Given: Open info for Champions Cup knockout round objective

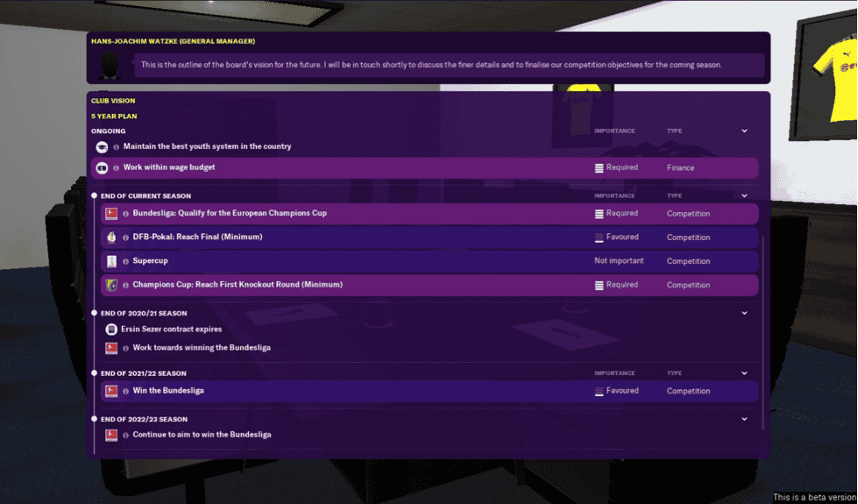Looking at the screenshot, I should point(126,285).
